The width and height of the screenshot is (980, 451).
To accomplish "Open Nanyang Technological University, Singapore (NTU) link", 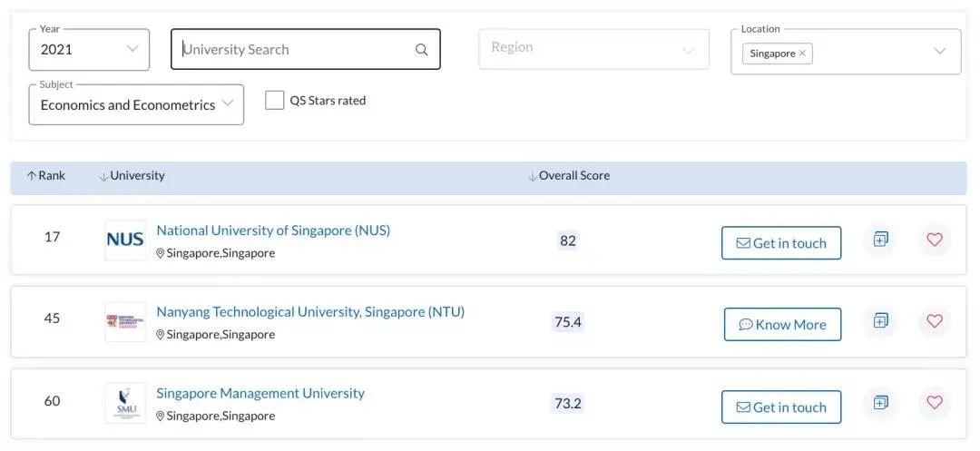I will (310, 311).
